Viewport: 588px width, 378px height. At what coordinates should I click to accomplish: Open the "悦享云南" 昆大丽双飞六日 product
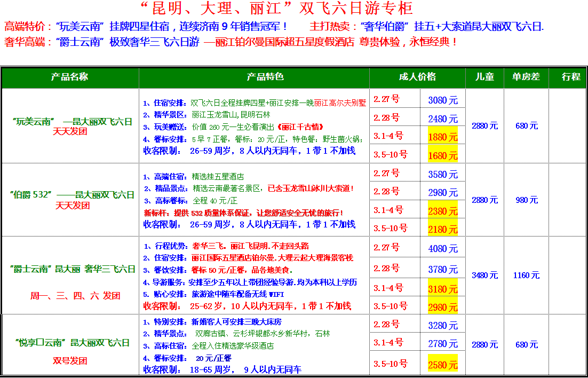point(71,343)
